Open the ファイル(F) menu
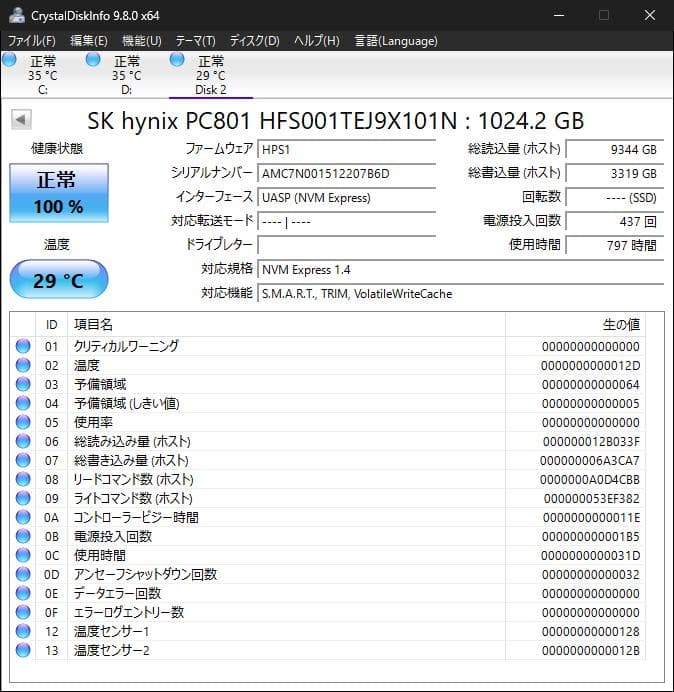The width and height of the screenshot is (674, 692). [x=32, y=41]
